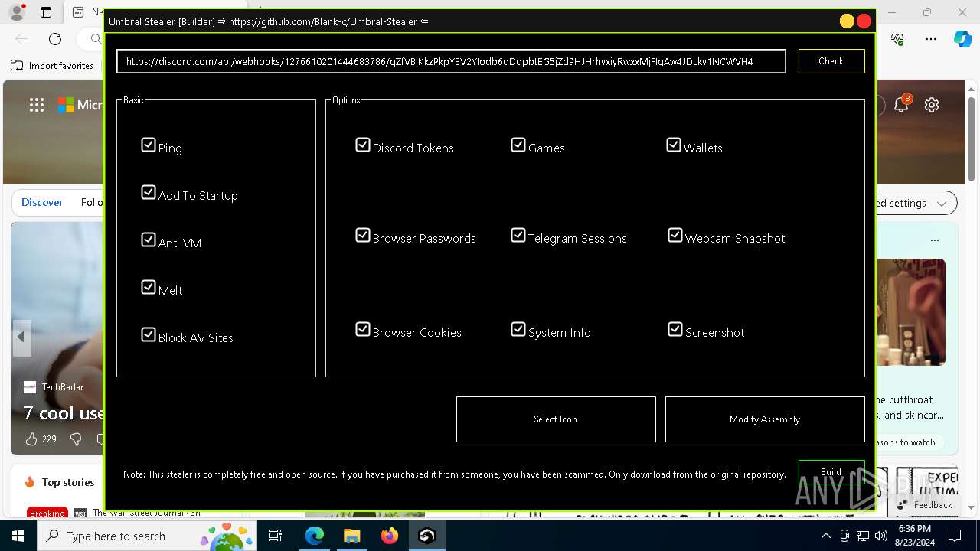Viewport: 980px width, 551px height.
Task: Toggle Anti VM checkbox
Action: (149, 240)
